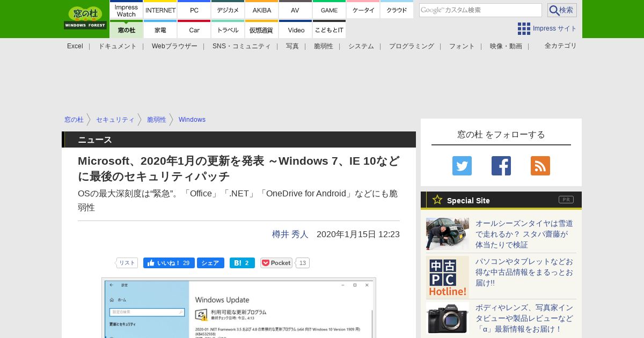Open the デジカメ tab
The height and width of the screenshot is (338, 644).
(228, 10)
